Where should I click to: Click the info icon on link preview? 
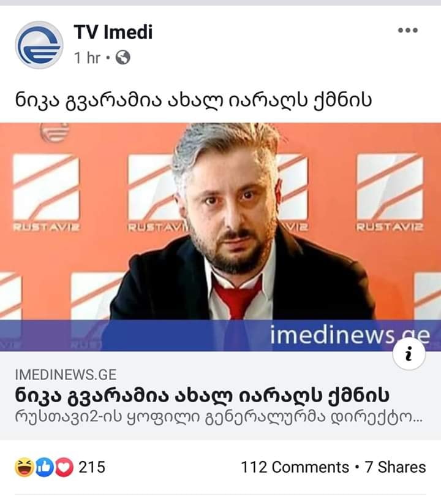[409, 354]
